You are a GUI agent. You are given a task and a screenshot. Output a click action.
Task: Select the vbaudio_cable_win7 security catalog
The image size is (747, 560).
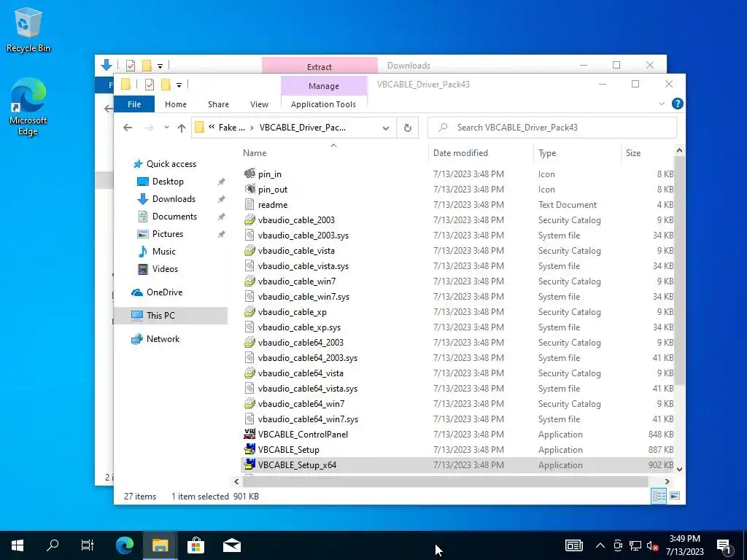tap(296, 281)
